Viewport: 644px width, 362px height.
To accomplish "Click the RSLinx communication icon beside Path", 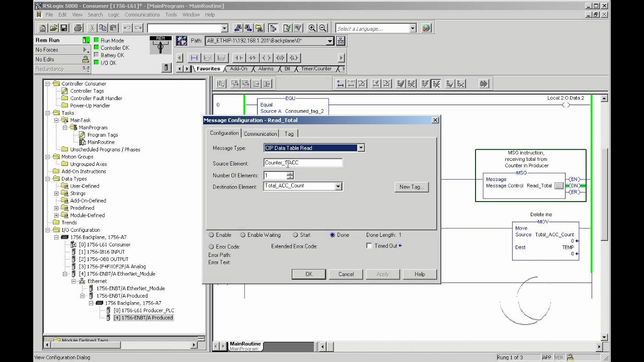I will [x=182, y=41].
